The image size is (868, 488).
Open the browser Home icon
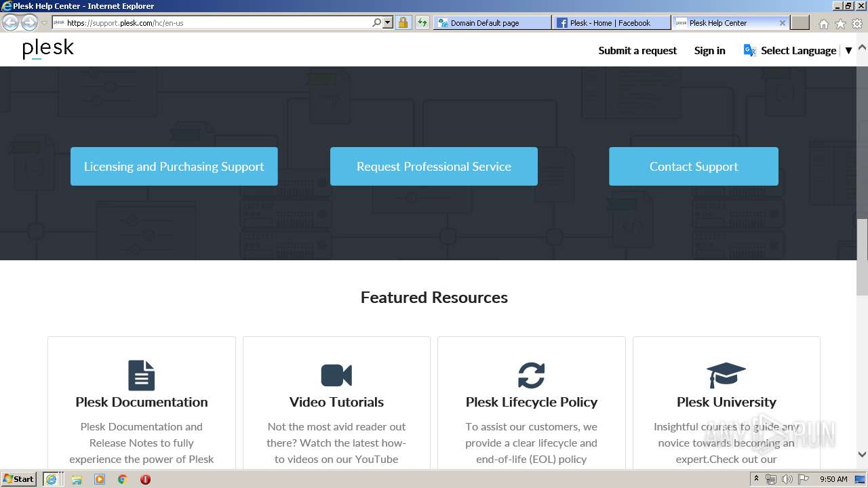tap(823, 24)
